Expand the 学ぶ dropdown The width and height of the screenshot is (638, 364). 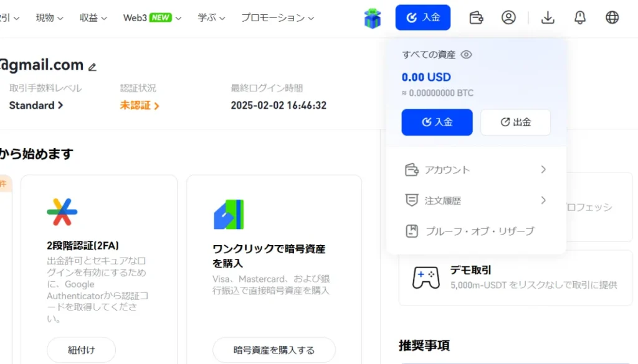[211, 17]
